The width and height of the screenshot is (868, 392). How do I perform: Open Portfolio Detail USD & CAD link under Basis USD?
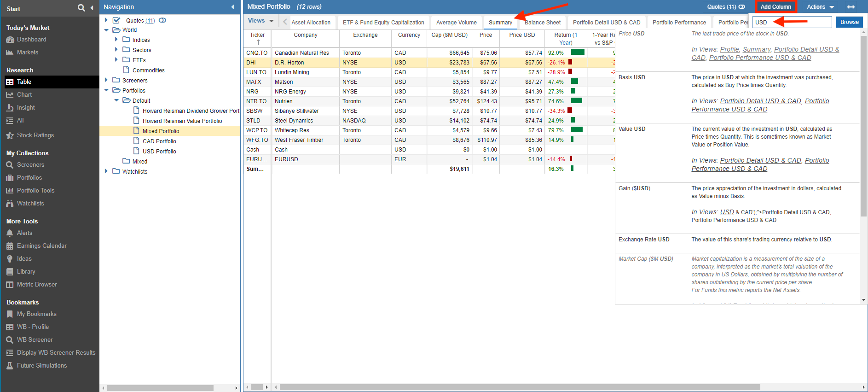[x=760, y=101]
